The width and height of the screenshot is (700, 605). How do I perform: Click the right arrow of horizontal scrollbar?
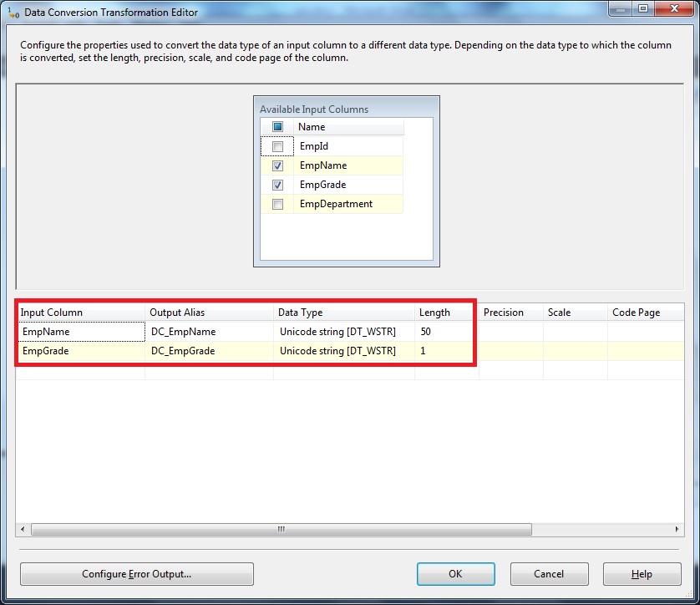(x=678, y=529)
